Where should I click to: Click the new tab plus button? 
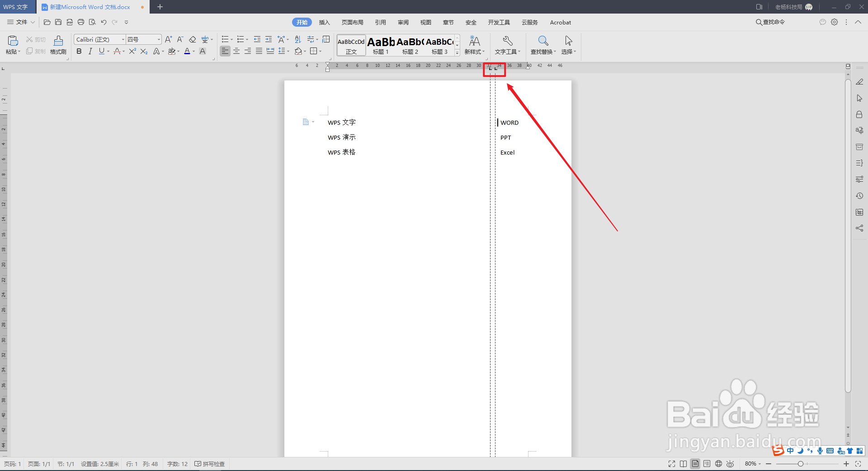[160, 7]
